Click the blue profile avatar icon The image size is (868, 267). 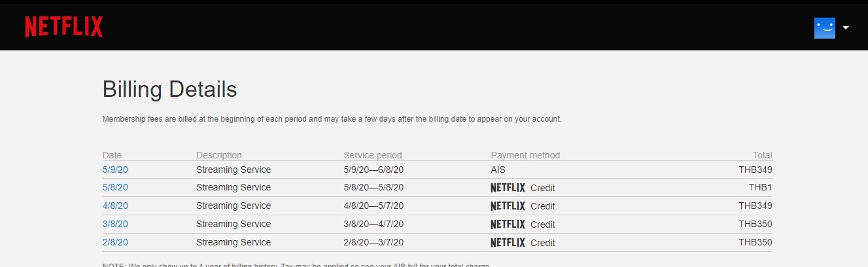[x=824, y=27]
